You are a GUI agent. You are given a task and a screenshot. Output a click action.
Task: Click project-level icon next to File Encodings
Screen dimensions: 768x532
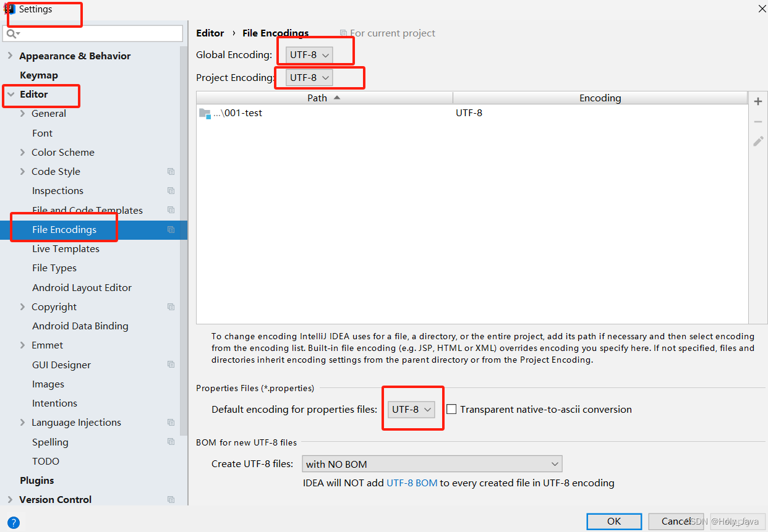pyautogui.click(x=171, y=230)
